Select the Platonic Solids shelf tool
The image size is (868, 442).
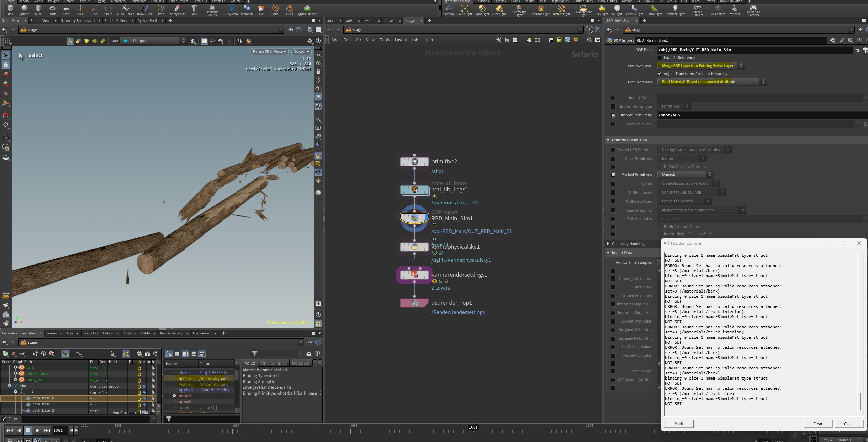coord(212,10)
